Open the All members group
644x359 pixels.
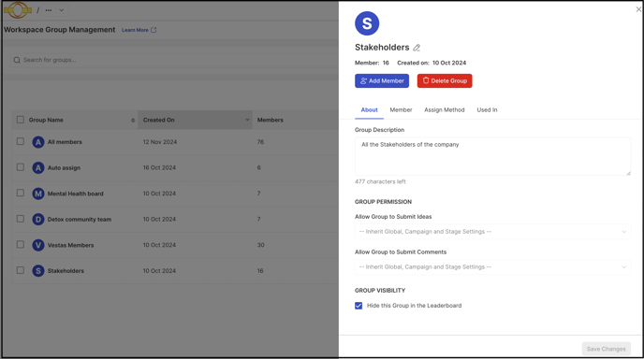click(65, 142)
